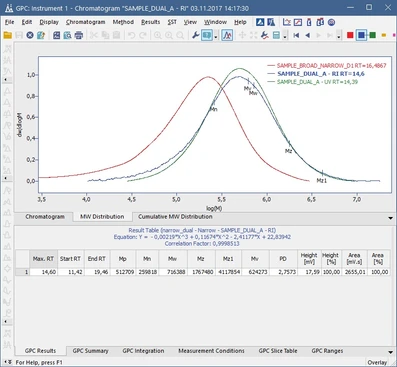The width and height of the screenshot is (397, 367).
Task: Select the green signal color square
Action: (x=373, y=35)
